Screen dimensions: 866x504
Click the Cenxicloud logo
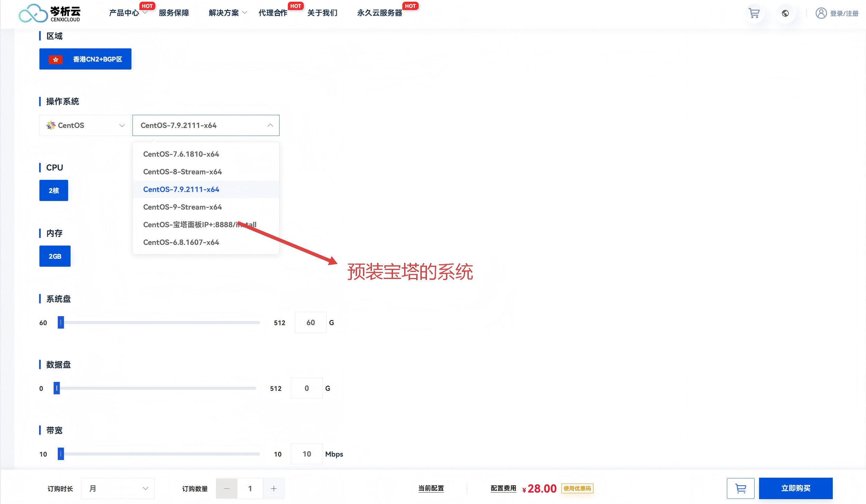pyautogui.click(x=49, y=13)
